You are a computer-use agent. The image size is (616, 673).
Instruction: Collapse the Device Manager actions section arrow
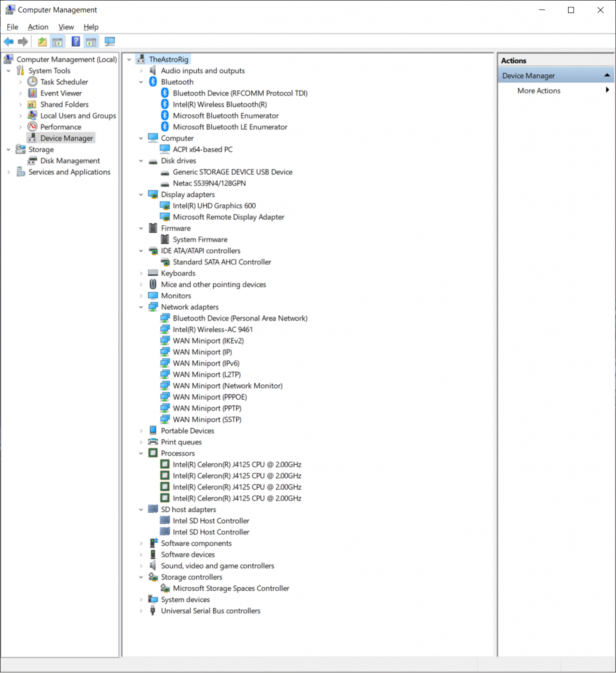tap(607, 76)
